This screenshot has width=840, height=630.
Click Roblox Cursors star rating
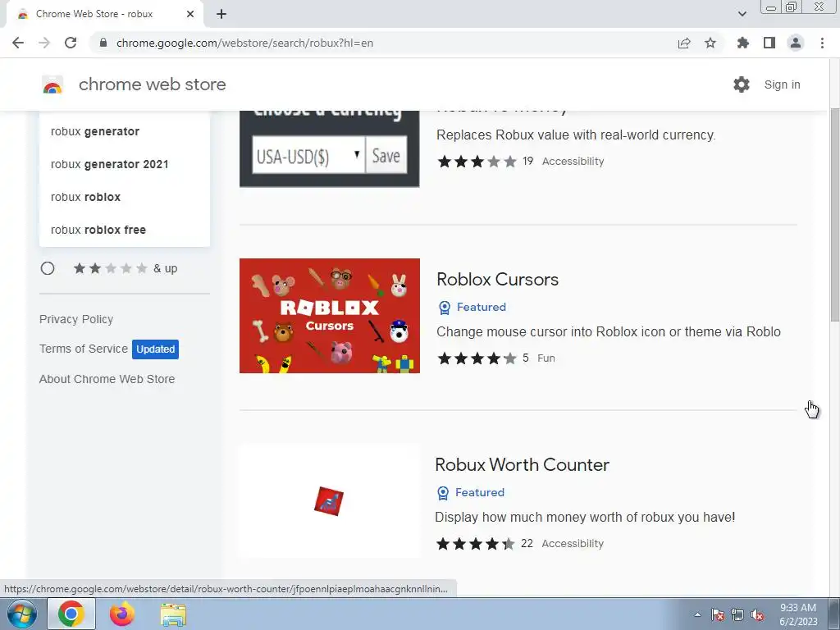coord(477,358)
